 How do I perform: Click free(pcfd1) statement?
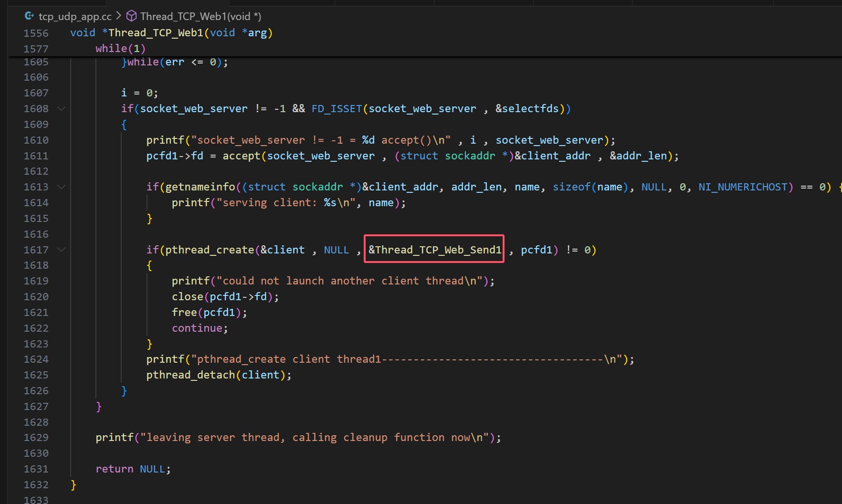[209, 313]
